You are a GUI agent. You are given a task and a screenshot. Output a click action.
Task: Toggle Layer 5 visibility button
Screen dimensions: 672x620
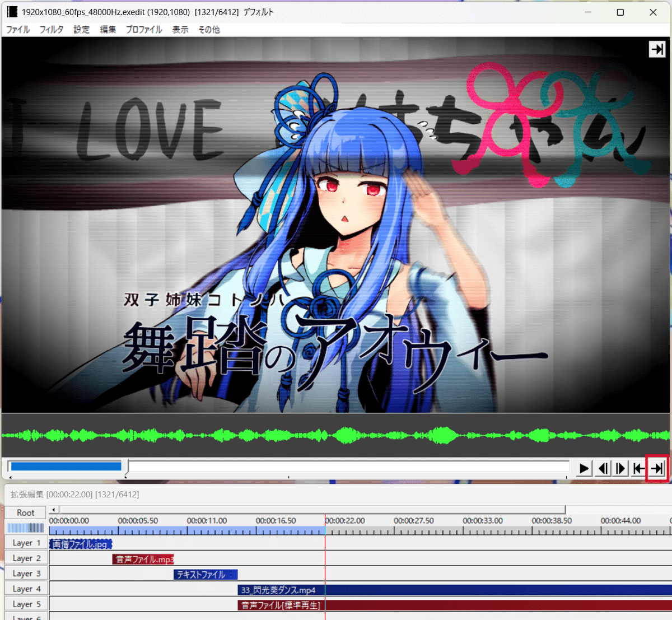pyautogui.click(x=26, y=604)
